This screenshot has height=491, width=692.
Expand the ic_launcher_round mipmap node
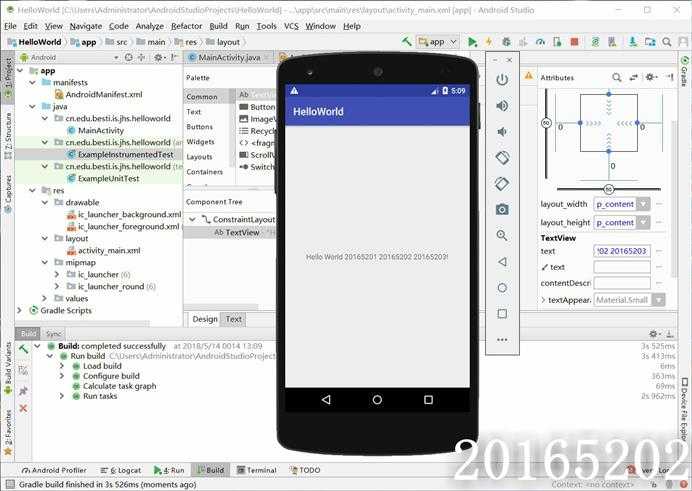pos(57,286)
